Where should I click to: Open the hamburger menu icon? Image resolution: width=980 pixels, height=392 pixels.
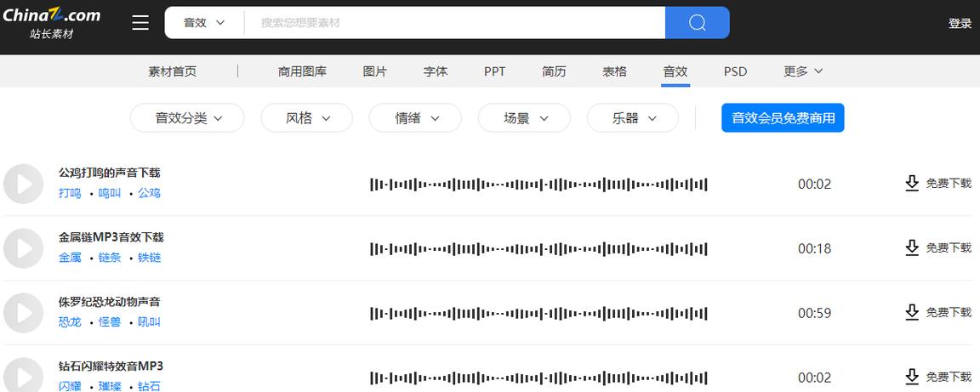(x=140, y=23)
